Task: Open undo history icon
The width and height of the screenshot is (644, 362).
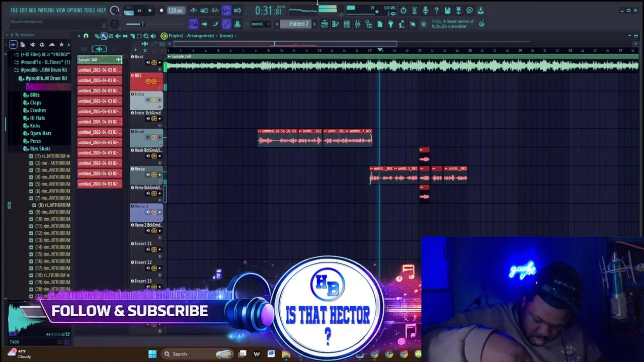Action: pos(404,11)
